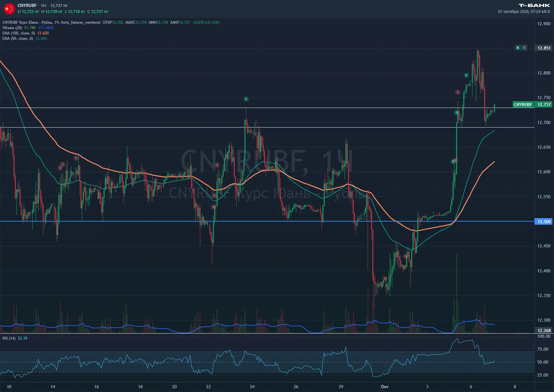
Task: Click the volume value 51.78K
Action: pyautogui.click(x=30, y=28)
